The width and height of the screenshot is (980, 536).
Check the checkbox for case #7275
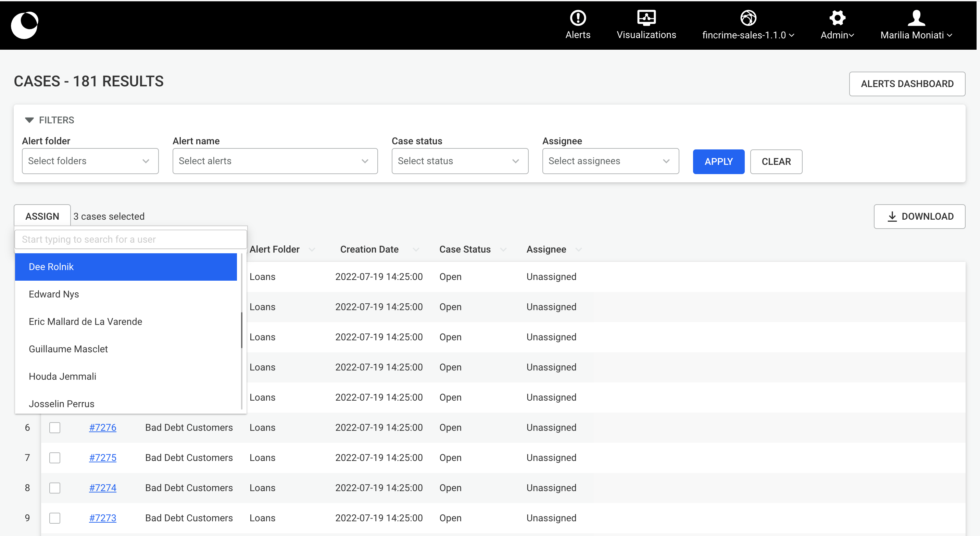pyautogui.click(x=55, y=458)
